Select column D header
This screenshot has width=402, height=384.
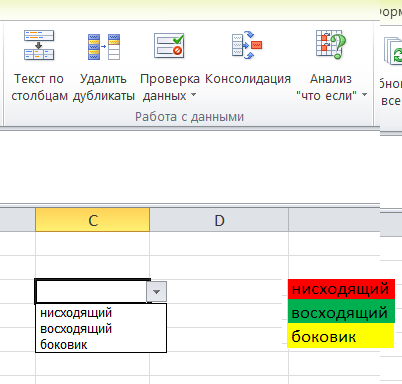219,220
